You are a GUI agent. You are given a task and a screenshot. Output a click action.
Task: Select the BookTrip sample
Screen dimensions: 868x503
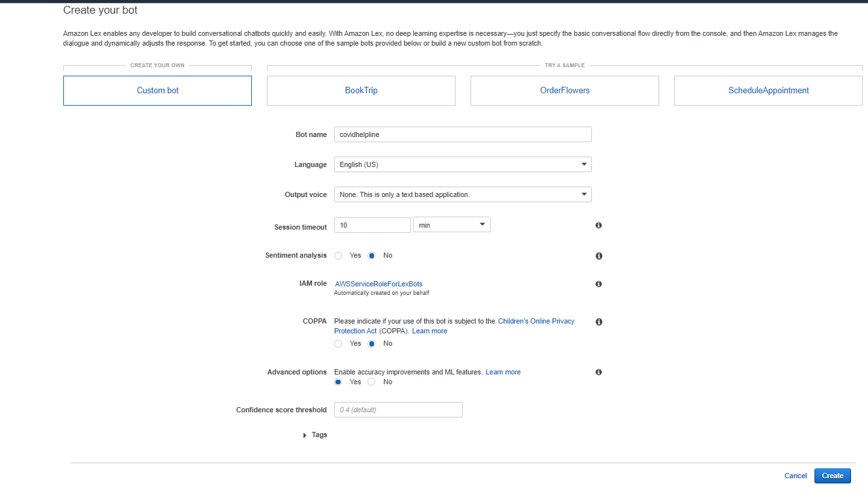pyautogui.click(x=361, y=91)
